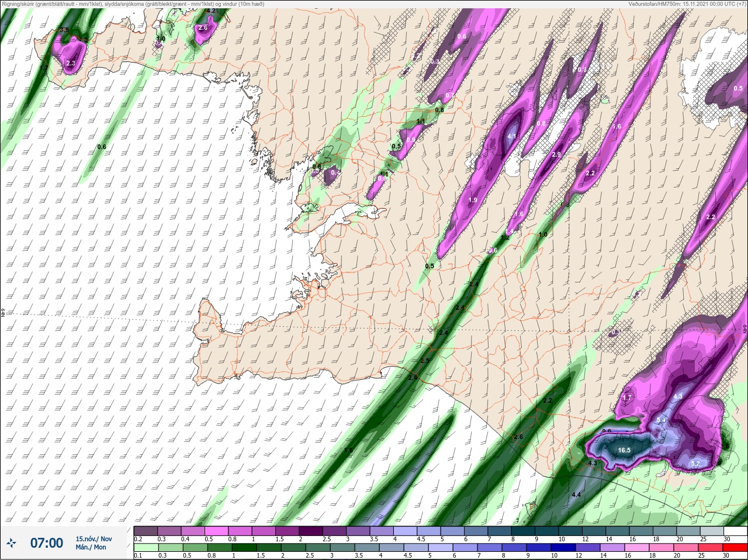Click the 07:00 forecast time display

(x=46, y=543)
